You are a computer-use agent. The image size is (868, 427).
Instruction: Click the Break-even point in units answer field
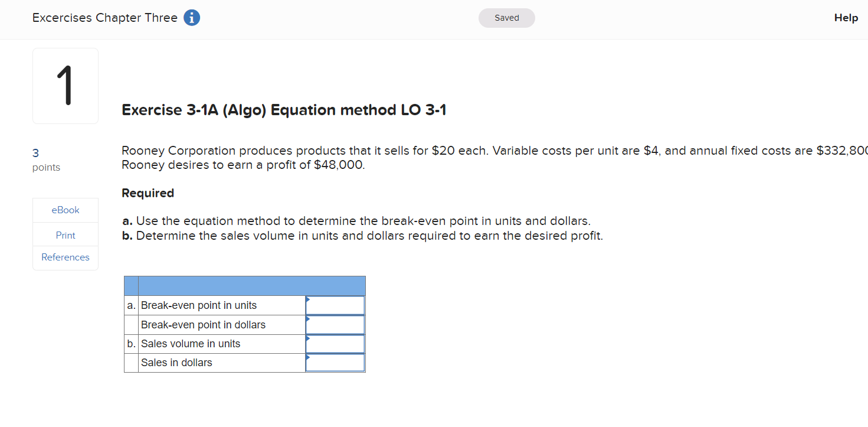coord(335,305)
